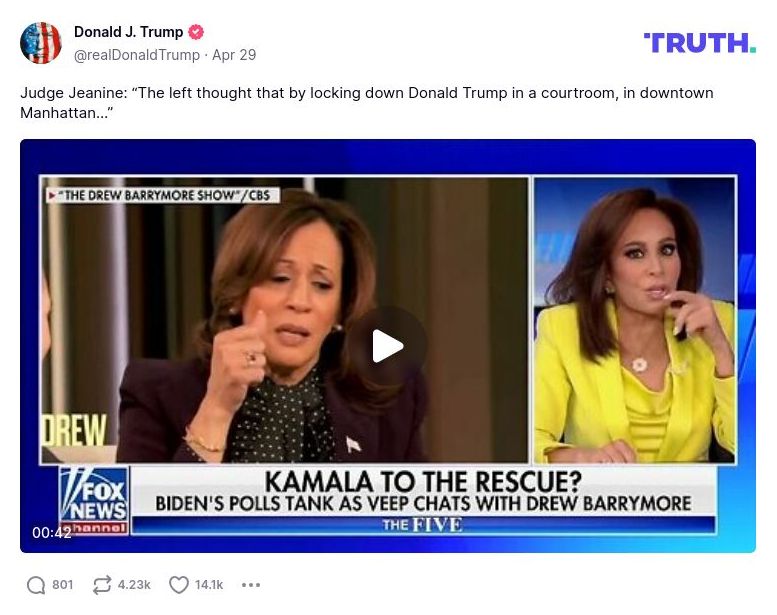Viewport: 777px width, 615px height.
Task: Click the Fox News Channel logo in video
Action: 94,501
